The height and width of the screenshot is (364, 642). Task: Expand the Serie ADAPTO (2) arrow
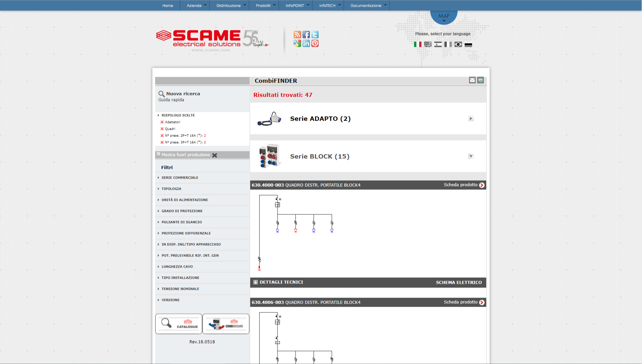471,119
